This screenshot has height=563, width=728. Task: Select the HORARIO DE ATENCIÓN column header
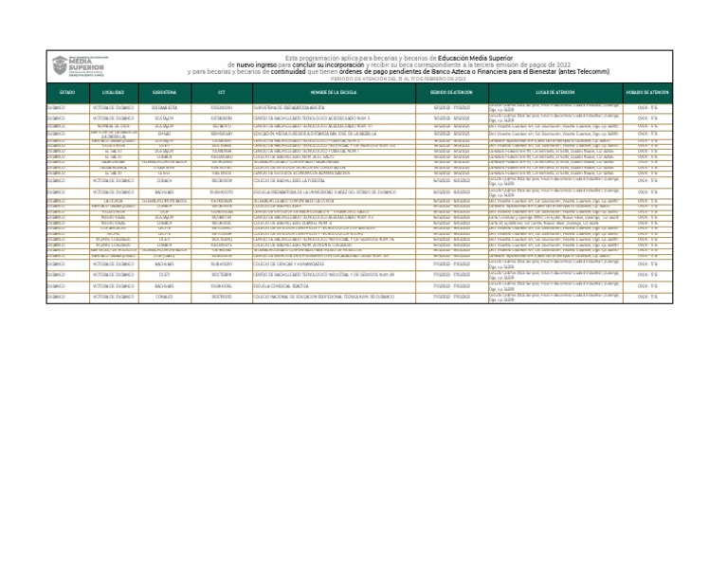(x=647, y=93)
